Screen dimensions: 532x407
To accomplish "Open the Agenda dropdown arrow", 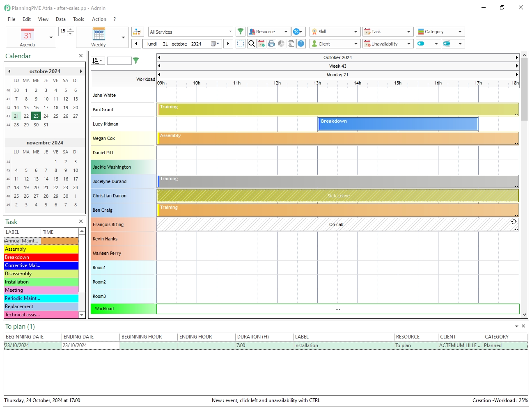I will point(51,37).
